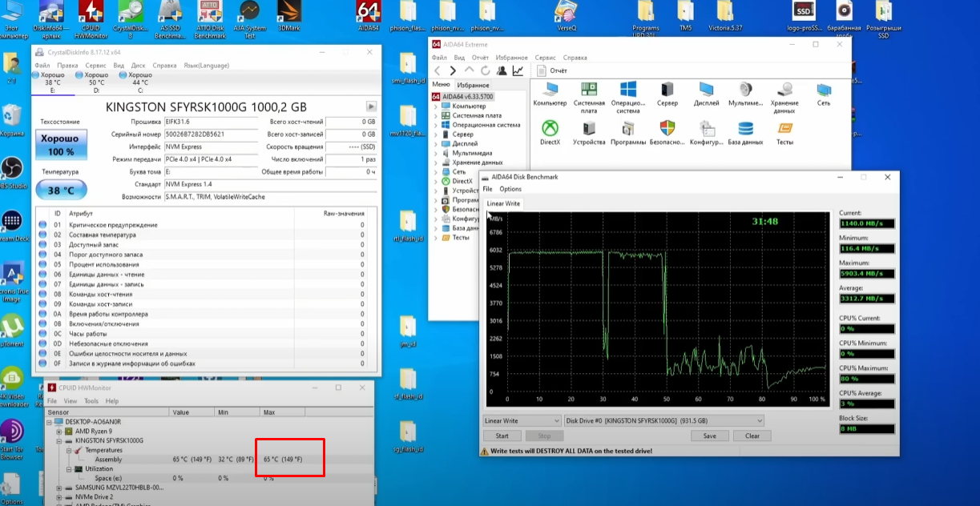Open Язык(Language) menu in CrystalDiskInfo

click(x=206, y=66)
